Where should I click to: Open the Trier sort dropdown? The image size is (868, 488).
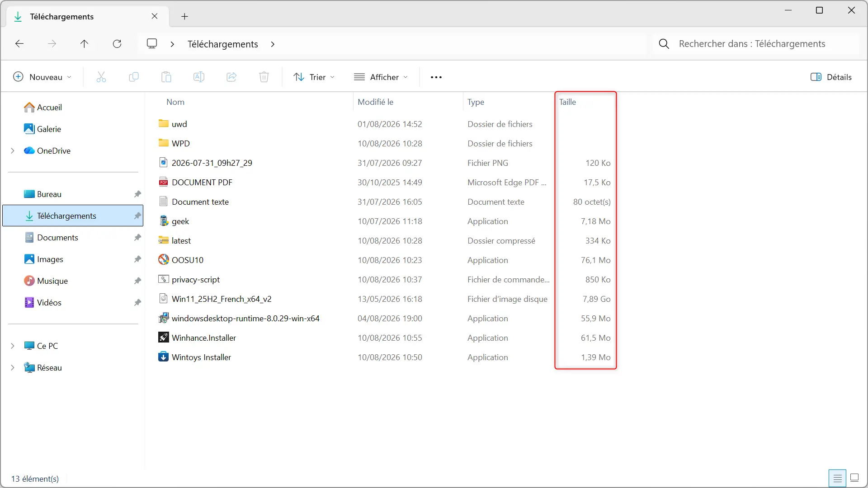[x=314, y=77]
